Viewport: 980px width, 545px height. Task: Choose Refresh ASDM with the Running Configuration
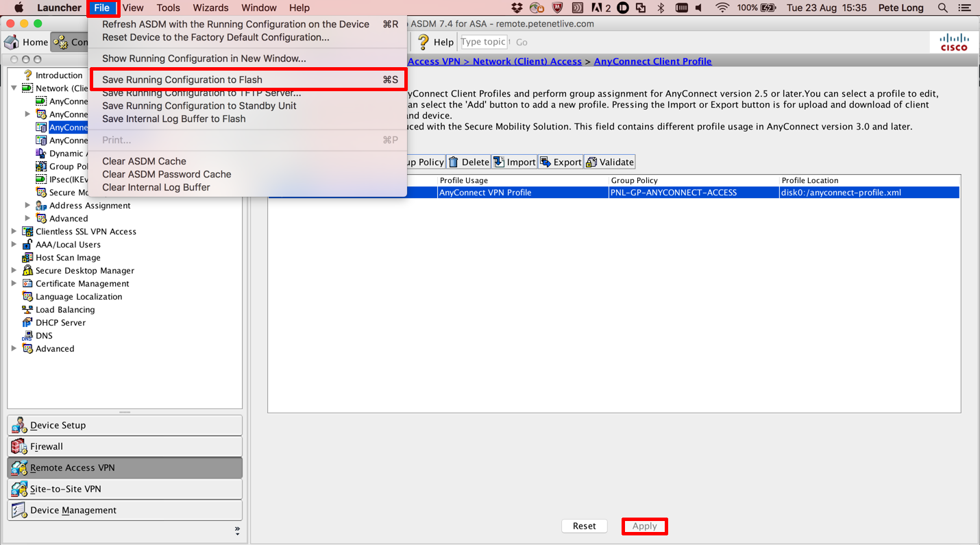click(249, 24)
